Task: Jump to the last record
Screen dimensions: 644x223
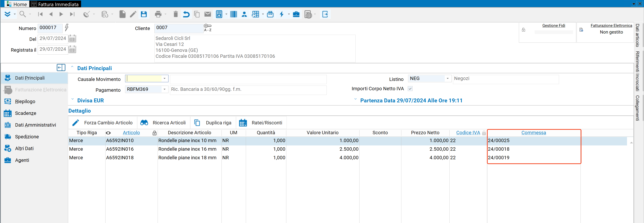Action: point(72,14)
